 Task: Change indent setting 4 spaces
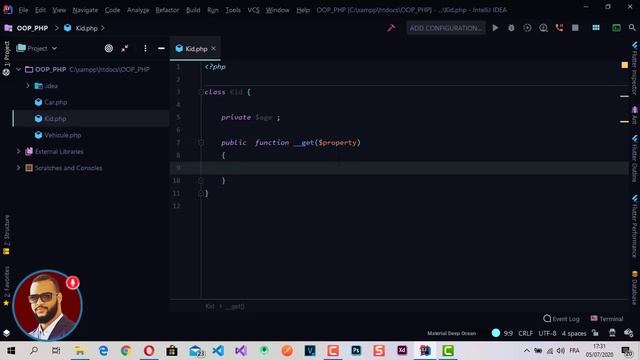tap(574, 333)
